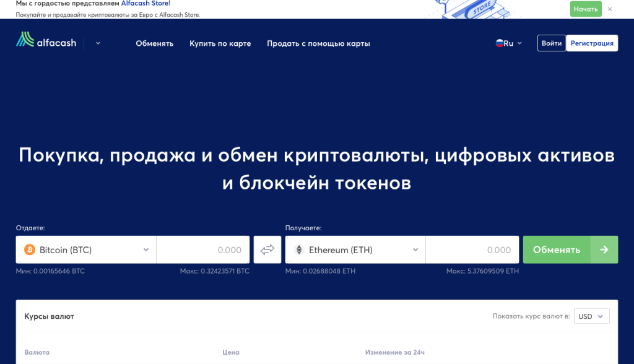Click arrow icon on Обменять button
634x364 pixels.
[x=604, y=250]
